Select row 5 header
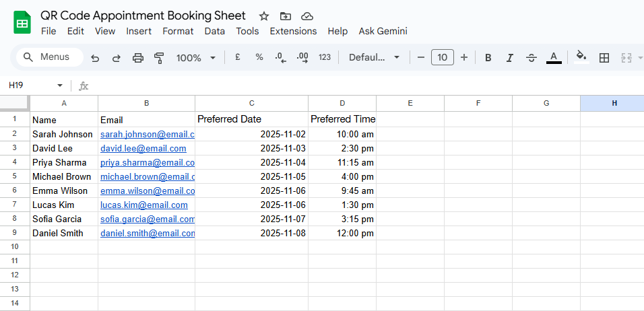The image size is (644, 311). (x=15, y=176)
